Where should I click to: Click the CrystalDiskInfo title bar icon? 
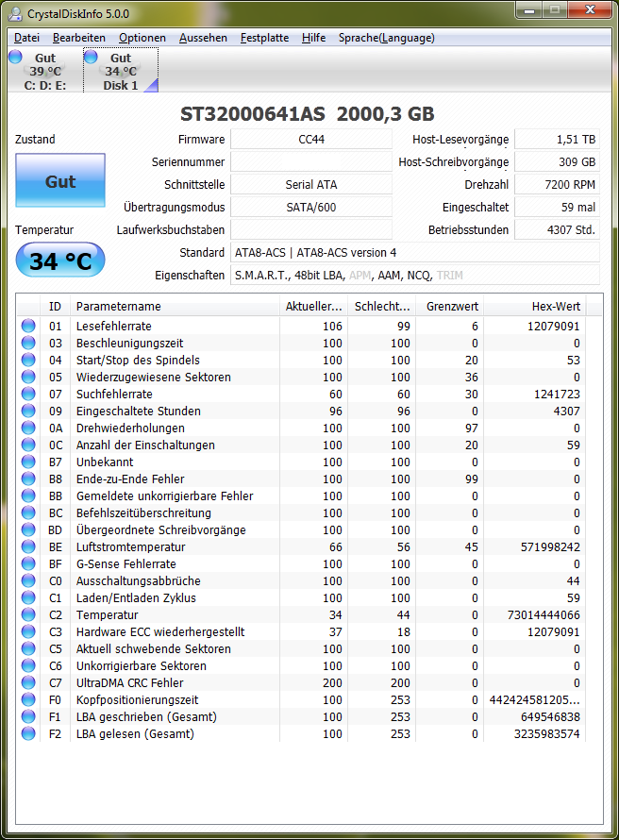16,13
